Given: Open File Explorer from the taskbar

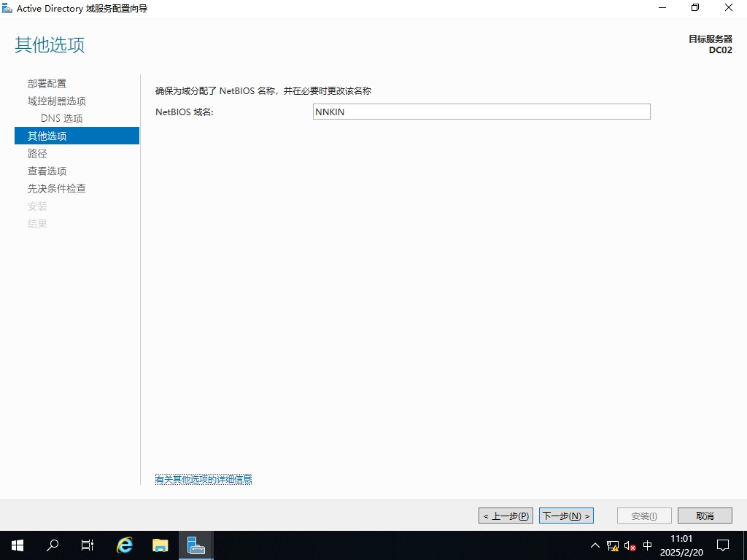Looking at the screenshot, I should click(x=160, y=545).
